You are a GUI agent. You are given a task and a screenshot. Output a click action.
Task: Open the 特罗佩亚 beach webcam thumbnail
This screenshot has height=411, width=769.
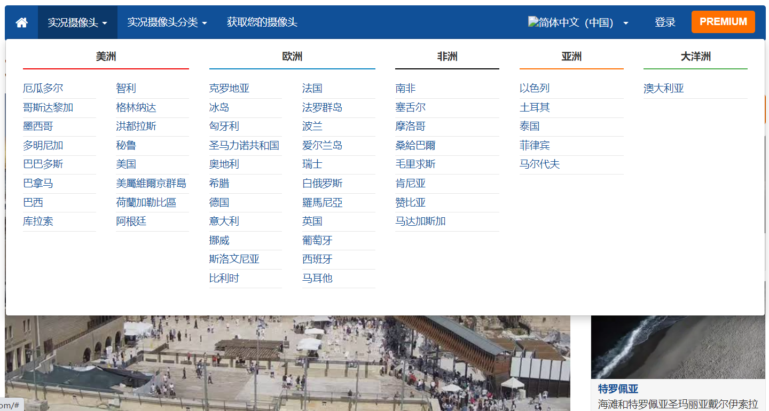coord(677,347)
